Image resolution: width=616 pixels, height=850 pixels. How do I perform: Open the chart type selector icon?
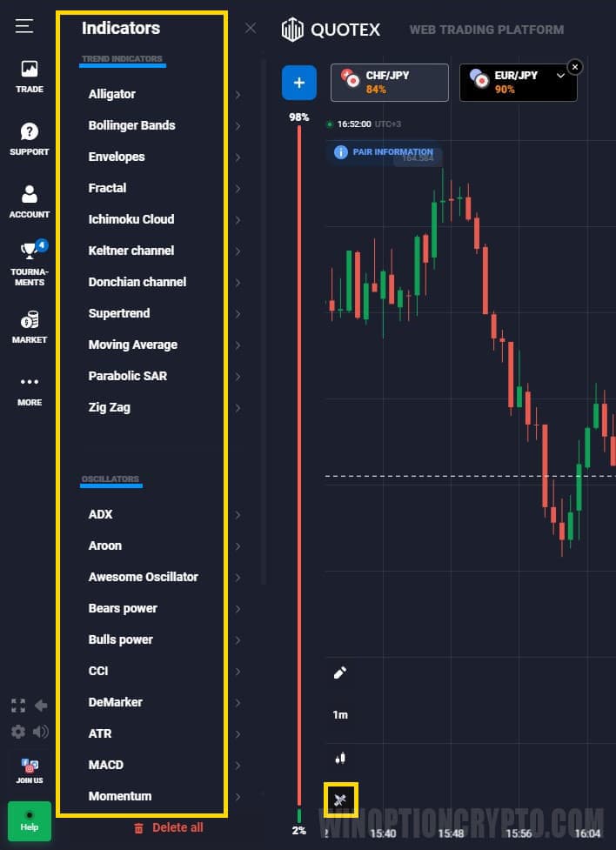tap(339, 758)
